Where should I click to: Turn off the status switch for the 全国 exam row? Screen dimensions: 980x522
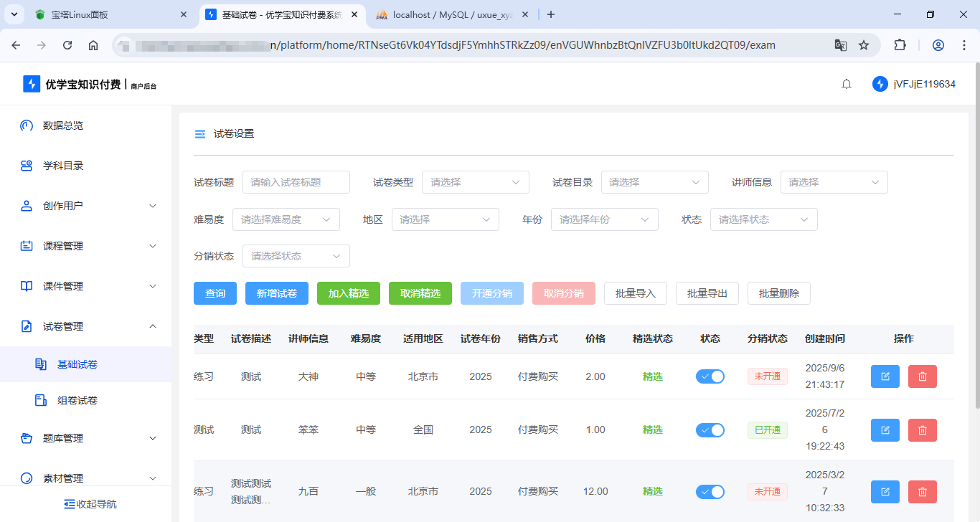(710, 430)
